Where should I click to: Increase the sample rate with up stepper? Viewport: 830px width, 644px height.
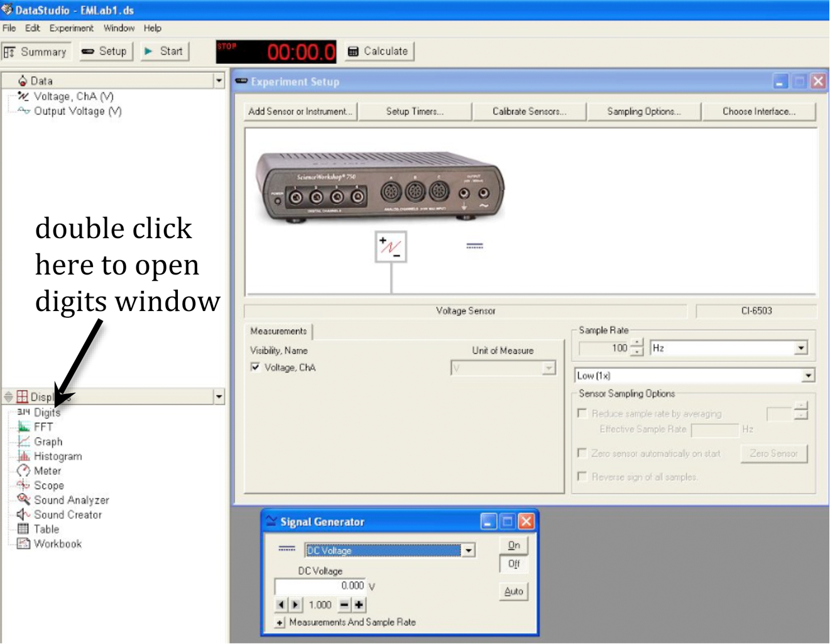(637, 344)
